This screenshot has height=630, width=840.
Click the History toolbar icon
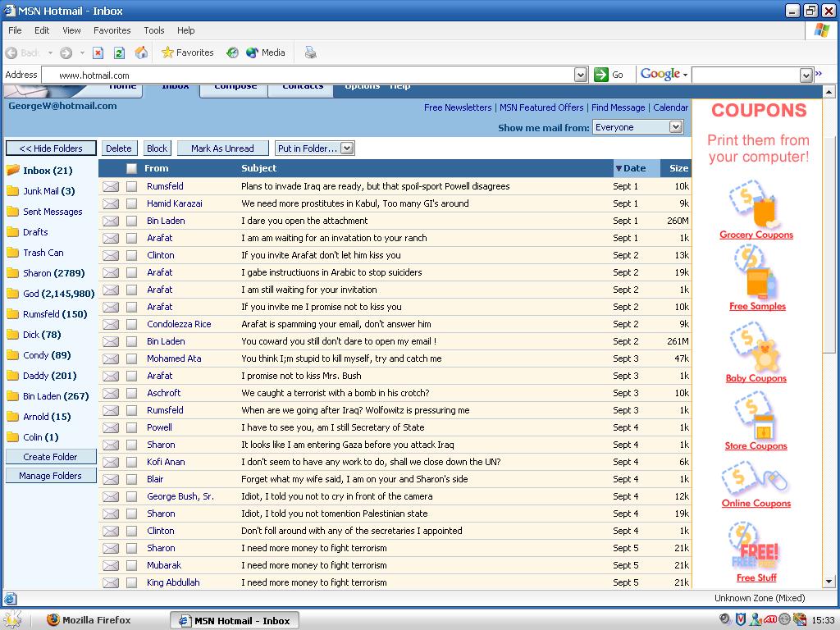(232, 52)
